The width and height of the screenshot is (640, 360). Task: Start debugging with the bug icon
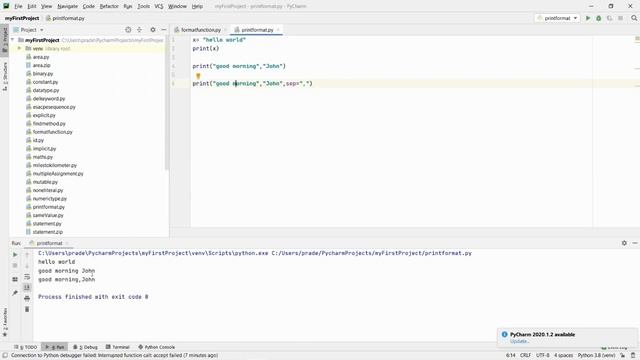pyautogui.click(x=599, y=18)
